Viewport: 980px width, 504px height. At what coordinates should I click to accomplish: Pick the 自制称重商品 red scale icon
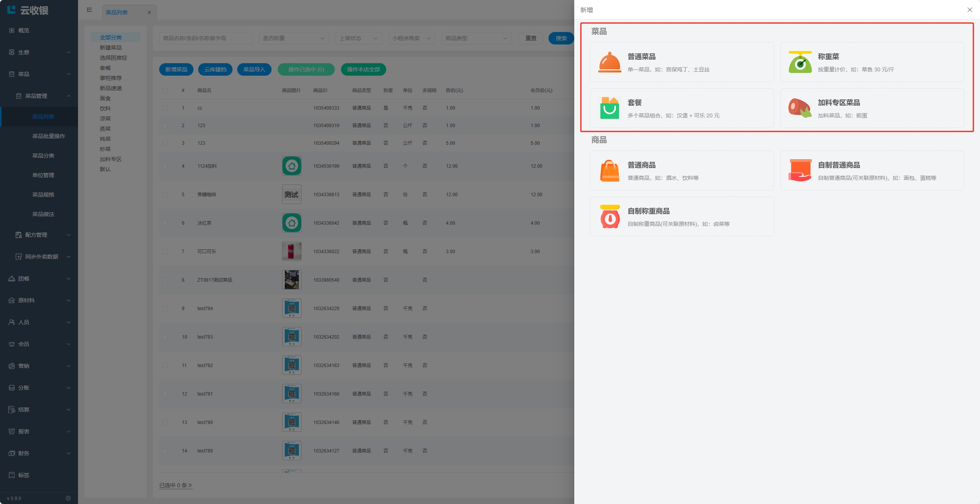pyautogui.click(x=609, y=217)
